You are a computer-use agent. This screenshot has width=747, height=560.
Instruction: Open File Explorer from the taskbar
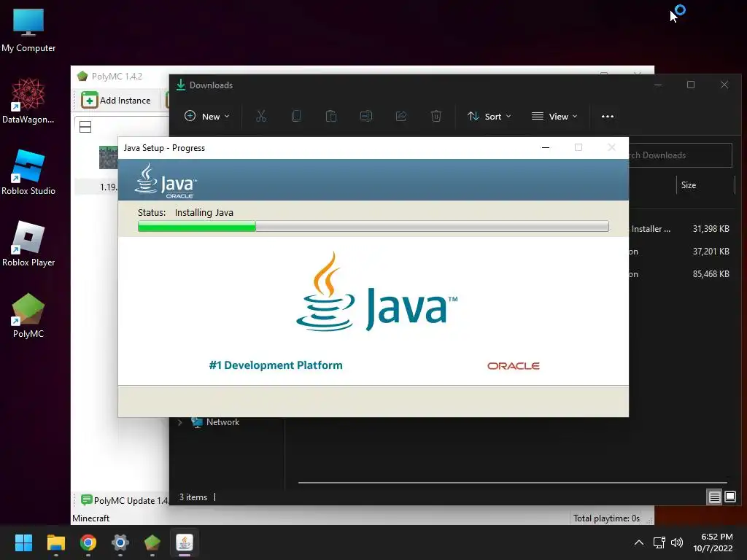55,542
